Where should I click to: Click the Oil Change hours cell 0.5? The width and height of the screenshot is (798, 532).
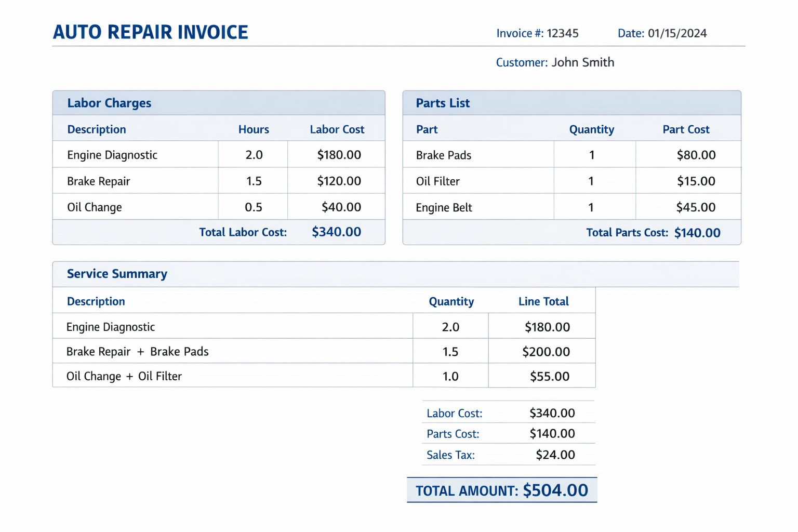[x=254, y=207]
